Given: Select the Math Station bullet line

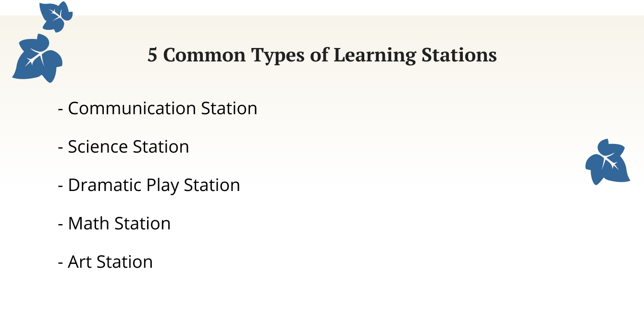Looking at the screenshot, I should [114, 224].
